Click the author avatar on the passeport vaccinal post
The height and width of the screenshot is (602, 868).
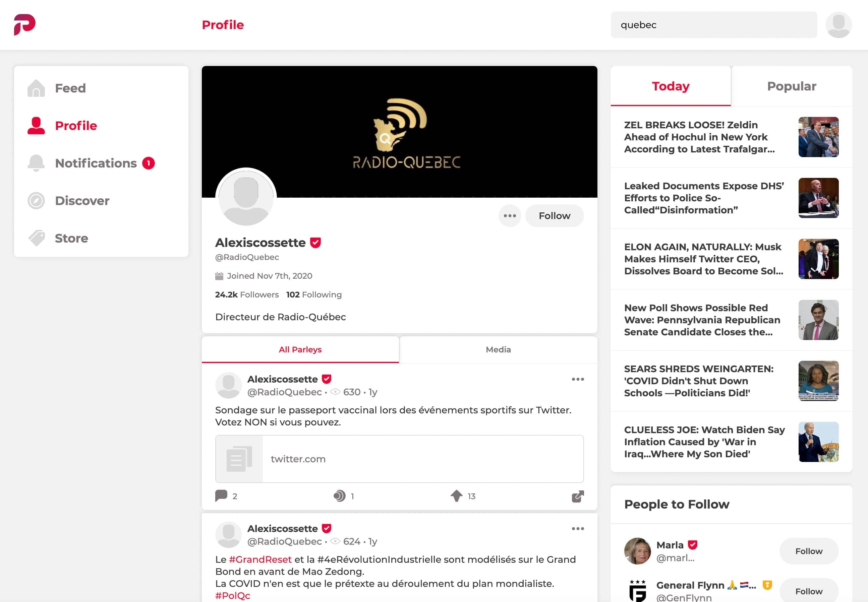pyautogui.click(x=228, y=385)
